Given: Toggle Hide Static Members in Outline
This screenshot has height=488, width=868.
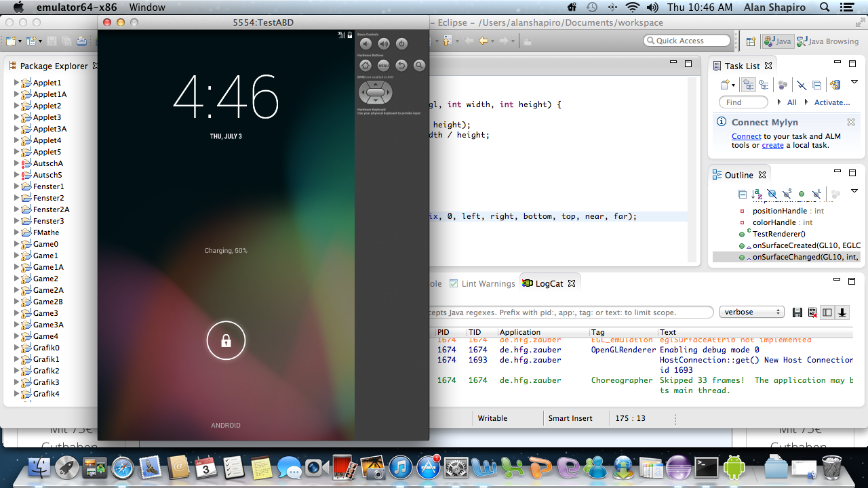Looking at the screenshot, I should pos(787,194).
